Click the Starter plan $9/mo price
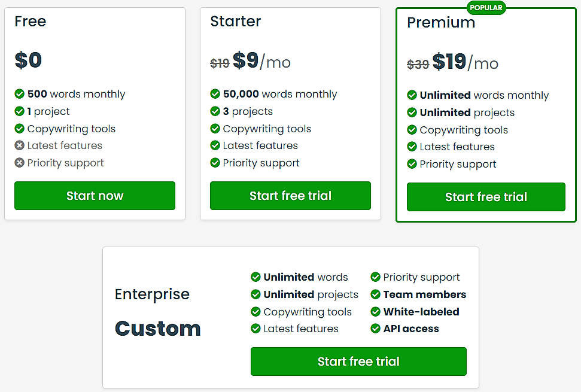 (261, 61)
